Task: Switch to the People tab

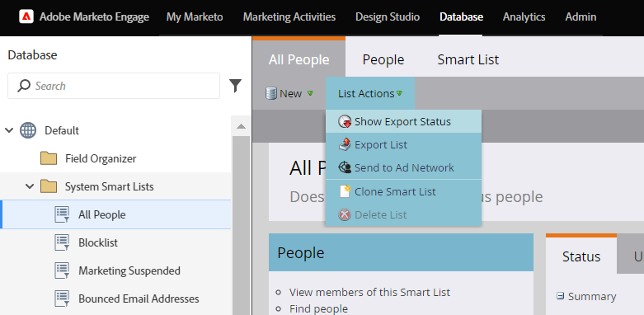Action: pos(383,59)
